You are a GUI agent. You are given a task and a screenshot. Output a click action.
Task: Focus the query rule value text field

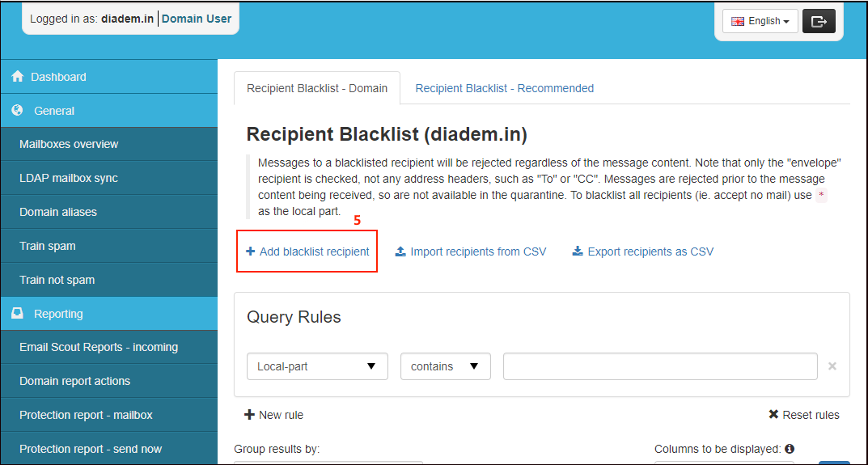tap(659, 366)
